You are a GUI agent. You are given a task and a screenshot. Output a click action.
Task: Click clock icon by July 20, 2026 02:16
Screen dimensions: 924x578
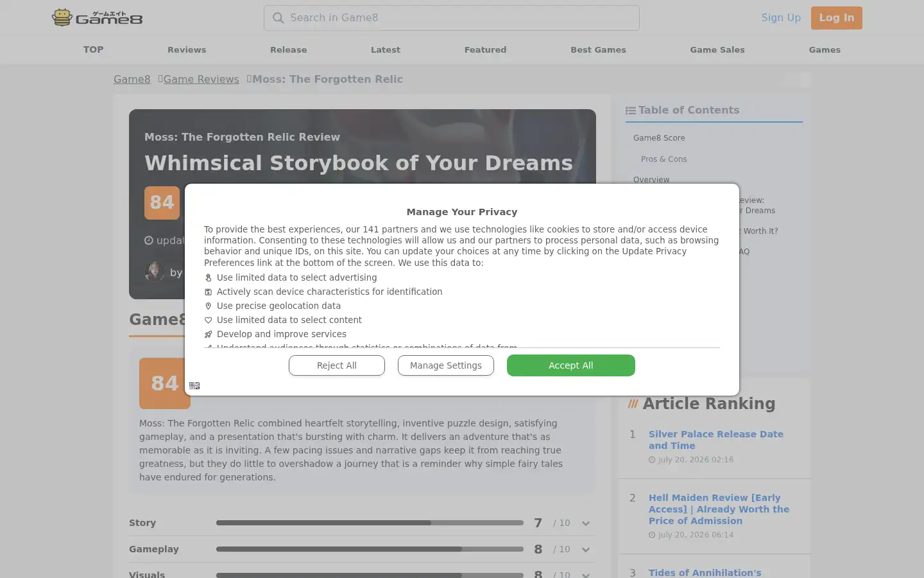(x=652, y=460)
